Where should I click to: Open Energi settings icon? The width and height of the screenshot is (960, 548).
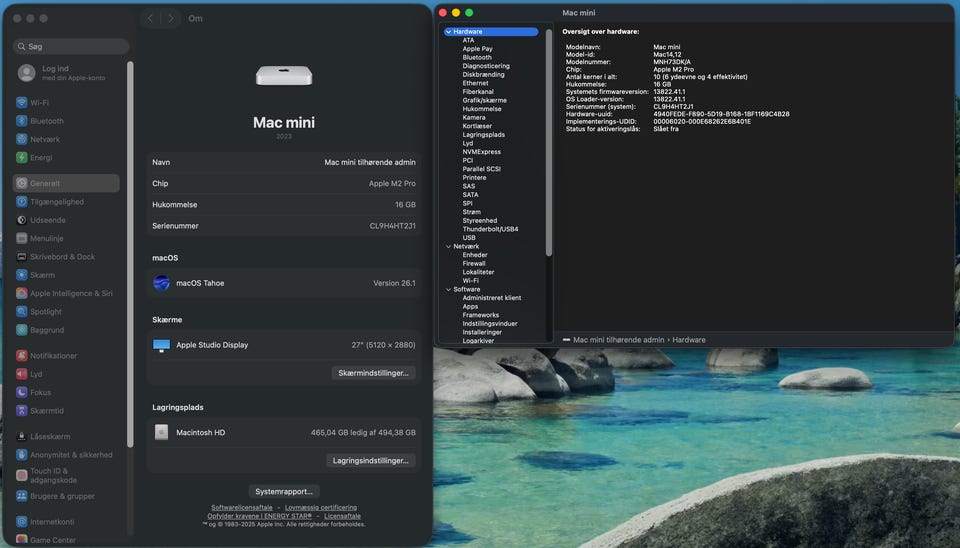pyautogui.click(x=21, y=158)
